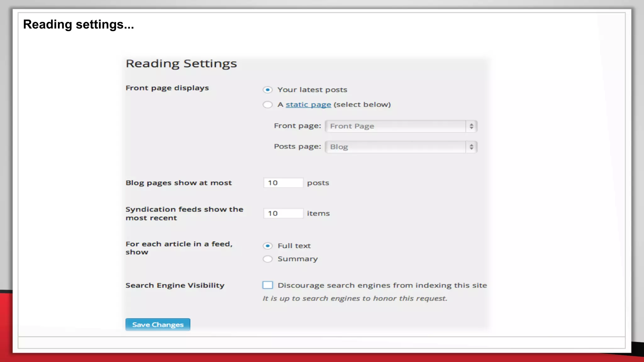Choose the 'A static page' radio option
The width and height of the screenshot is (644, 362).
click(268, 105)
